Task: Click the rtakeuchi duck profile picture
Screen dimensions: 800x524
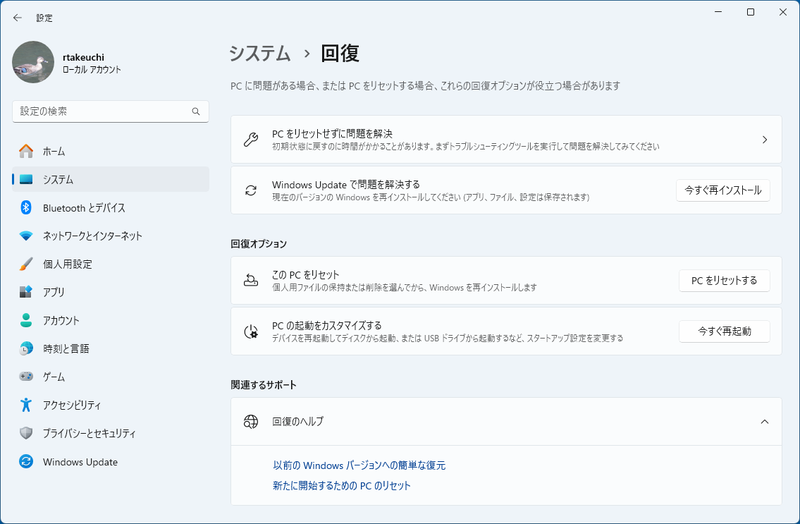Action: 33,62
